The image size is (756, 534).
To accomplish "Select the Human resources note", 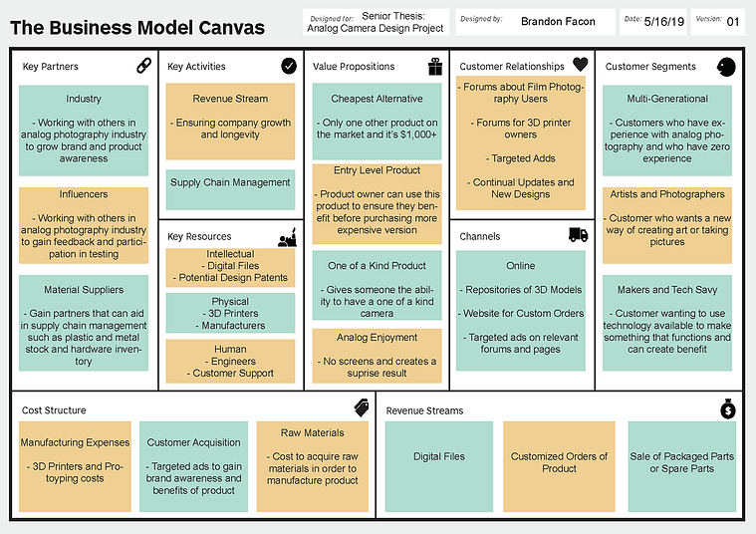I will pyautogui.click(x=230, y=362).
